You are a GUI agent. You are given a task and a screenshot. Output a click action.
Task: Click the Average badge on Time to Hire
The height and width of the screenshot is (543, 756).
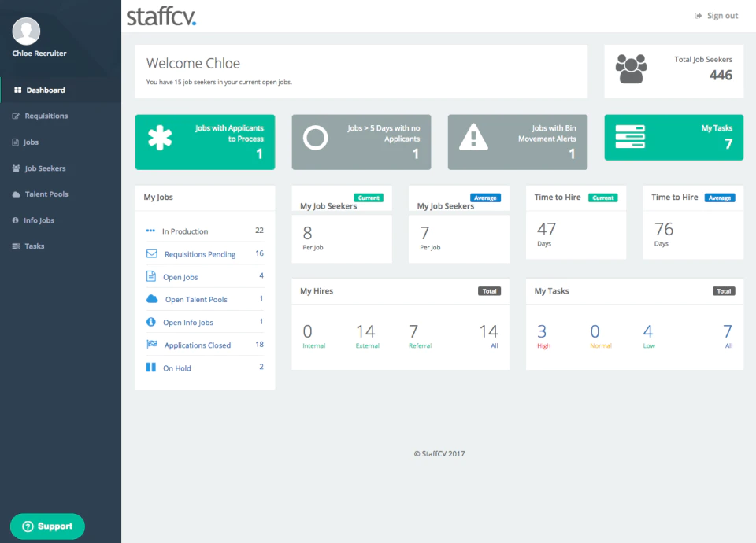[720, 198]
